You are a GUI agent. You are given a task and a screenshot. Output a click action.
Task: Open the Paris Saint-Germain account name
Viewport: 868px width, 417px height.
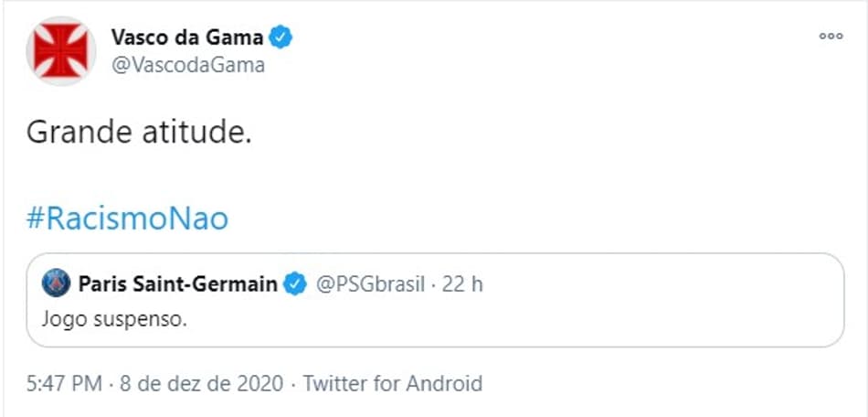(177, 284)
